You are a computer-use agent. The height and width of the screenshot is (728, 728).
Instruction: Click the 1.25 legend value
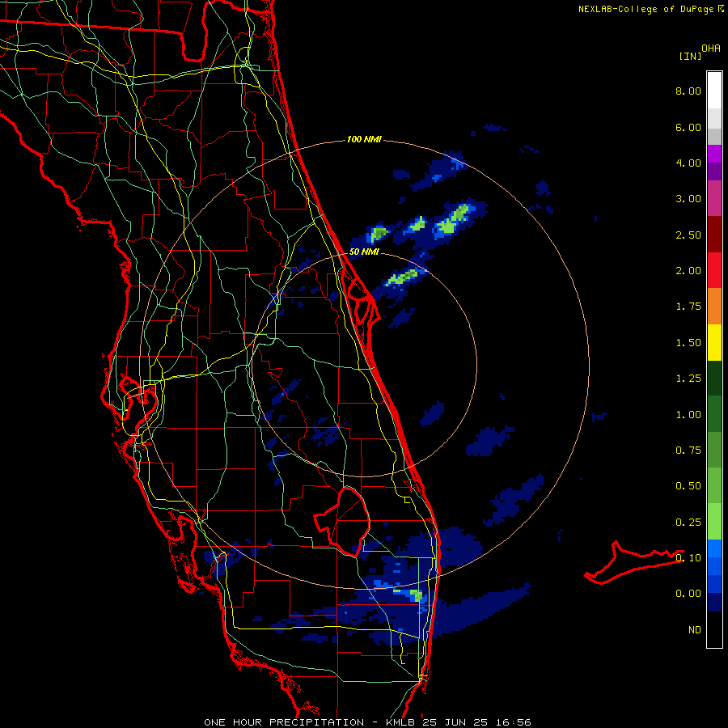[688, 379]
